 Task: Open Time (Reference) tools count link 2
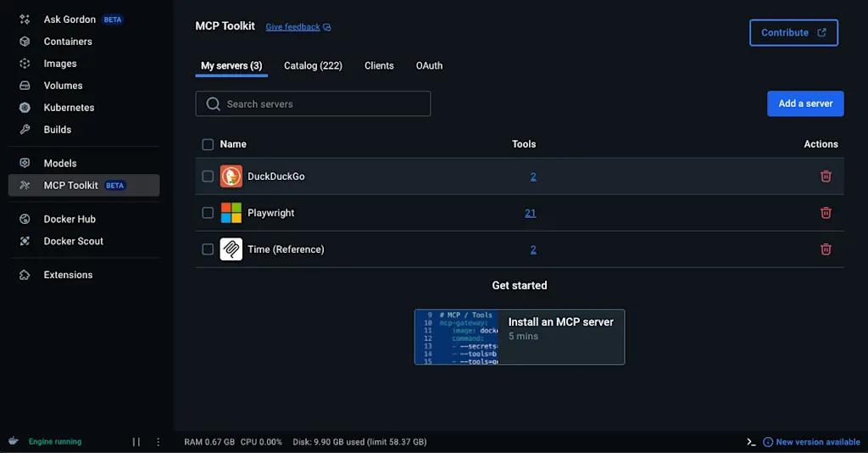pyautogui.click(x=533, y=249)
